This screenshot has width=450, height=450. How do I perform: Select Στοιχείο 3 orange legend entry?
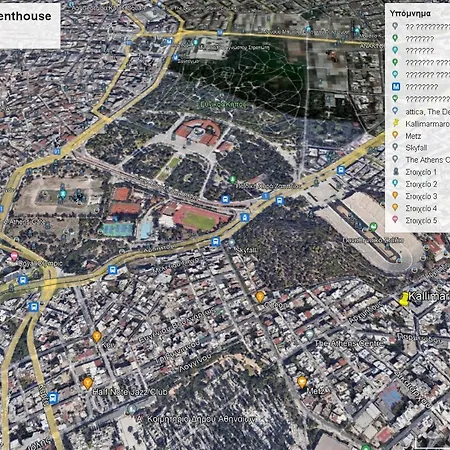click(x=421, y=196)
